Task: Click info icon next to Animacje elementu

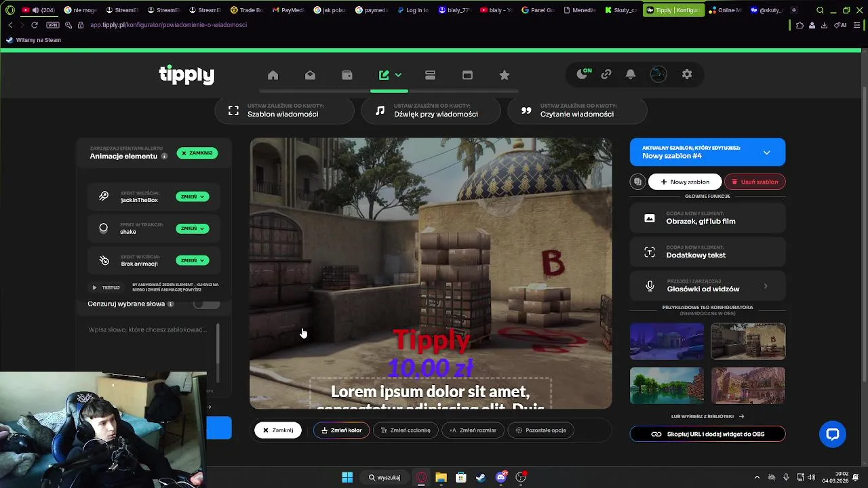Action: 164,157
